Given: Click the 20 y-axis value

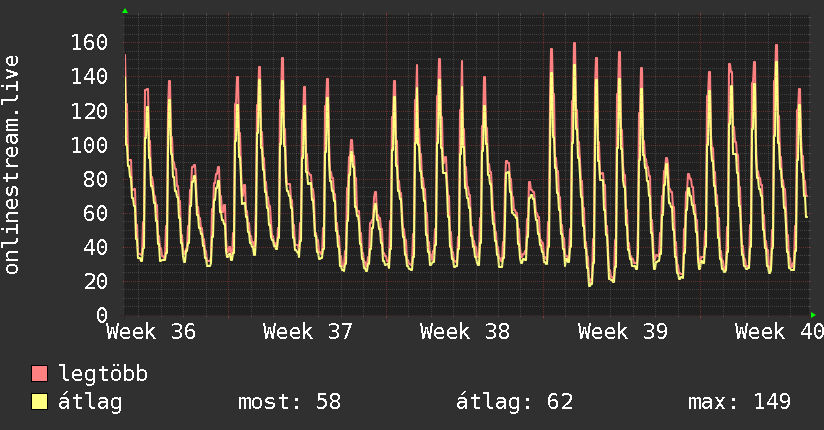Looking at the screenshot, I should [x=96, y=281].
